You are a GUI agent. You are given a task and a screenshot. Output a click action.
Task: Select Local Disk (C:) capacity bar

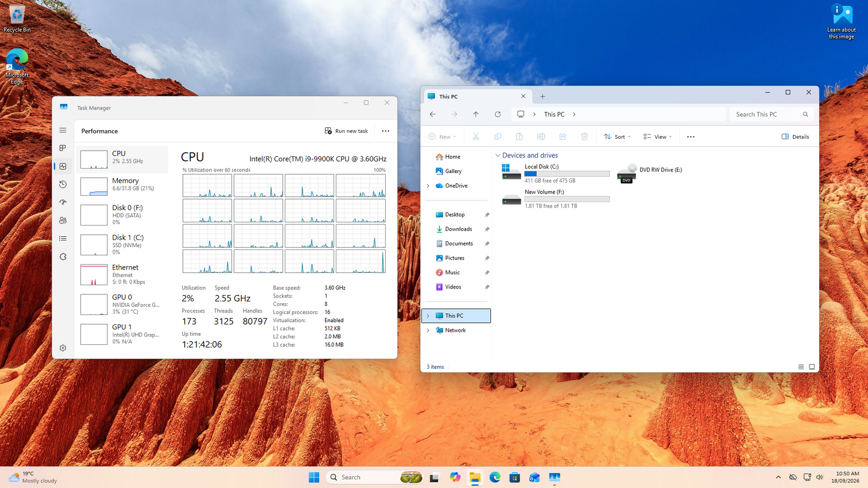point(567,174)
